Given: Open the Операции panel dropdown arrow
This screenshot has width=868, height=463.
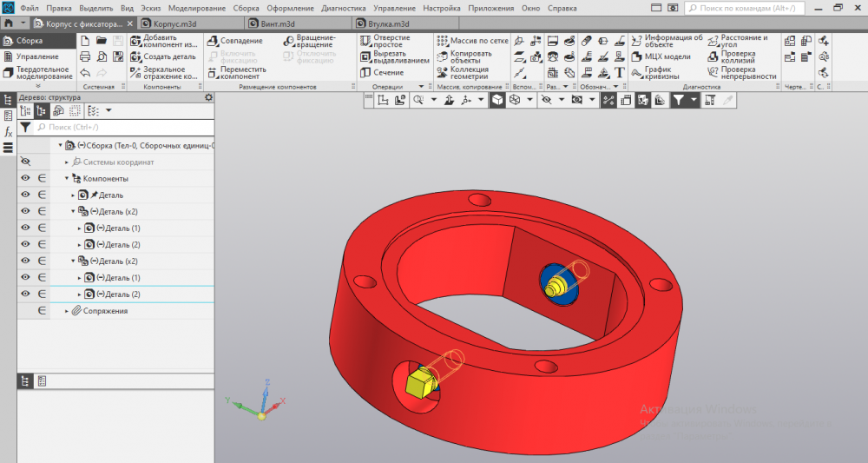Looking at the screenshot, I should [421, 87].
